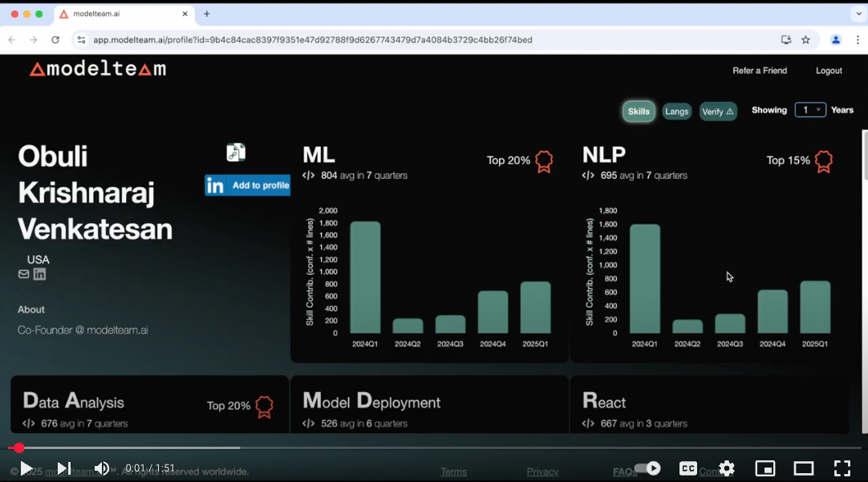Click the LinkedIn Add to profile button
This screenshot has width=868, height=482.
coord(247,185)
